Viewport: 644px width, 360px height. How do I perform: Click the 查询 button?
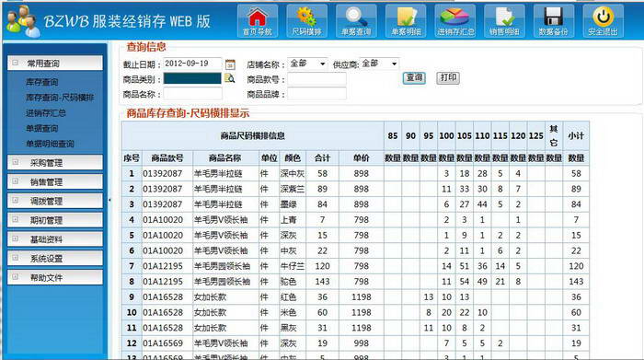pos(414,77)
